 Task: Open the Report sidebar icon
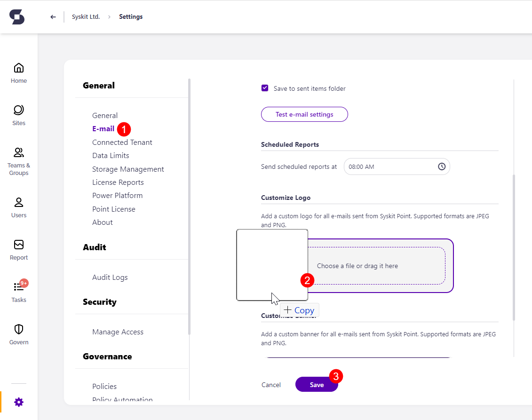tap(19, 250)
